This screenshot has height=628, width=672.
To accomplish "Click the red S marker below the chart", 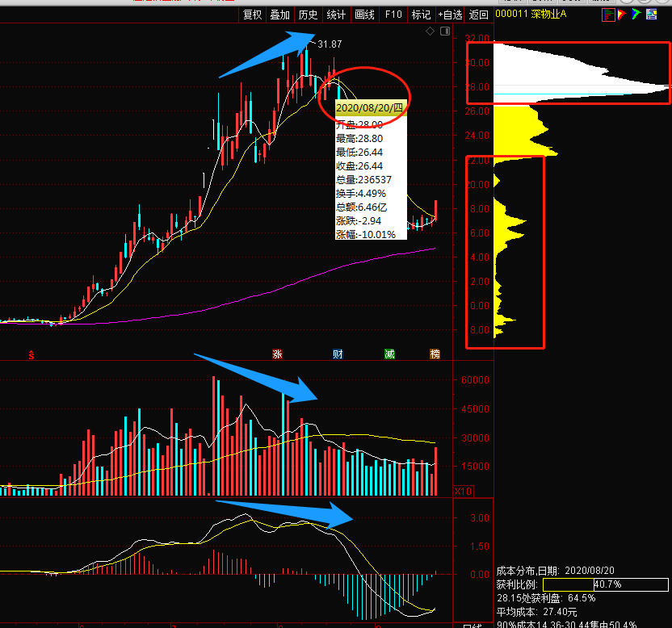I will (31, 354).
